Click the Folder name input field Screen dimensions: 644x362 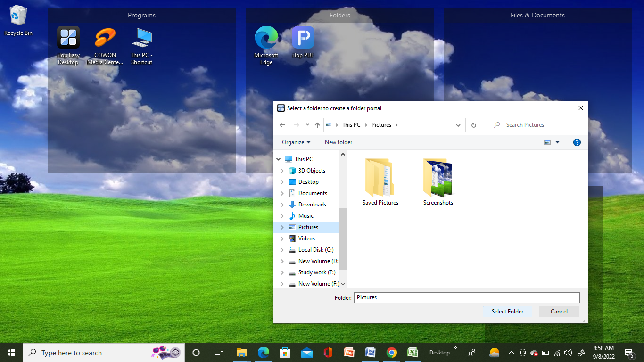467,297
